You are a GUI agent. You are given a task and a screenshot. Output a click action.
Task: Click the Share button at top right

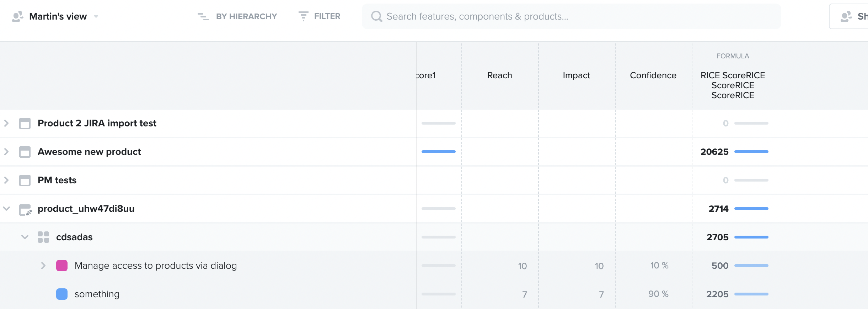(849, 16)
